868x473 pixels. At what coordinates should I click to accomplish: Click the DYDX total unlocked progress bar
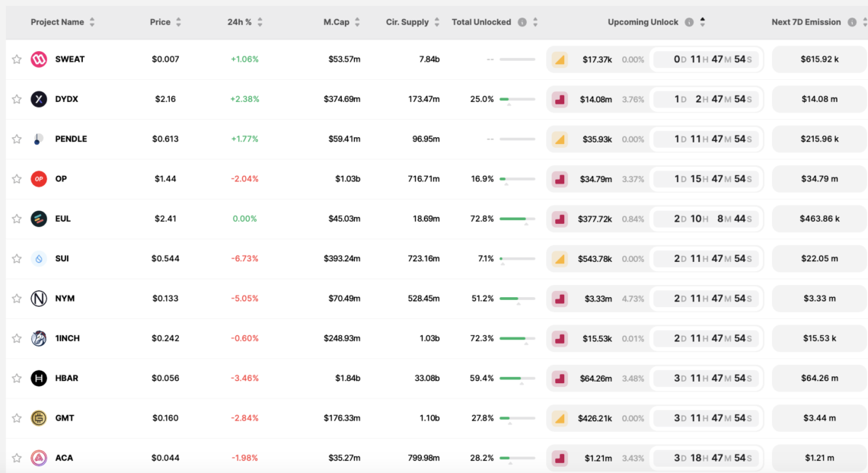click(517, 99)
